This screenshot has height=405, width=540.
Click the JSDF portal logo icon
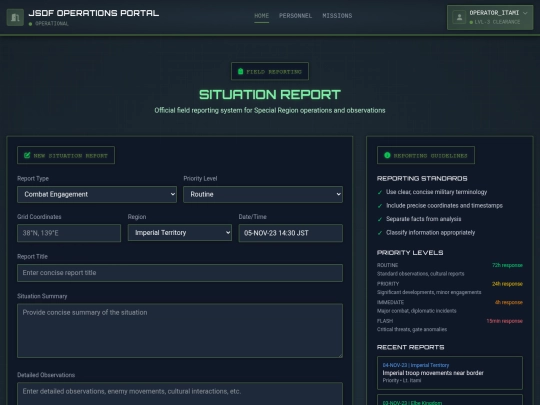[x=15, y=17]
